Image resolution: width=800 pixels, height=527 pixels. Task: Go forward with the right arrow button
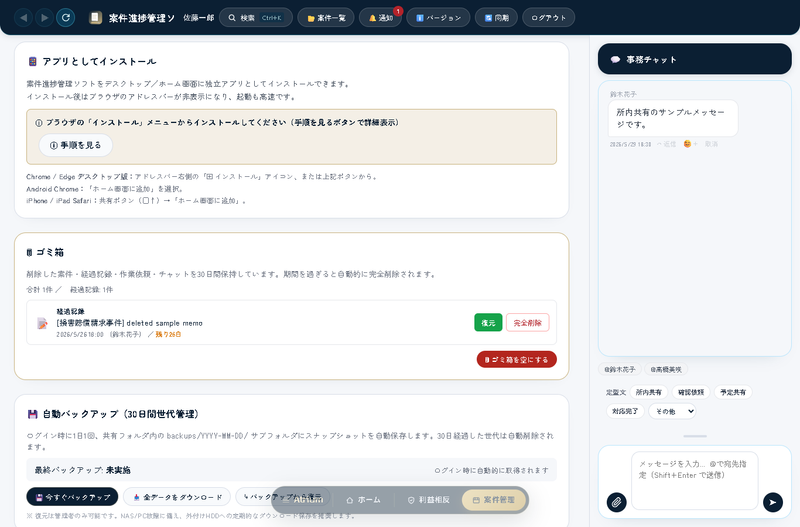click(x=44, y=18)
